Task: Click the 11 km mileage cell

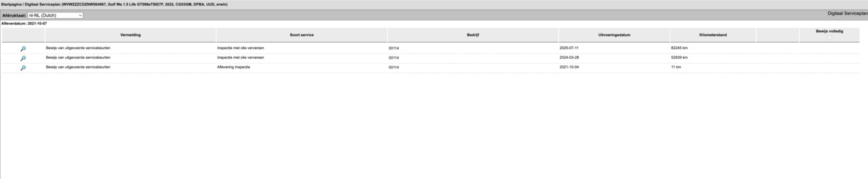Action: click(676, 67)
